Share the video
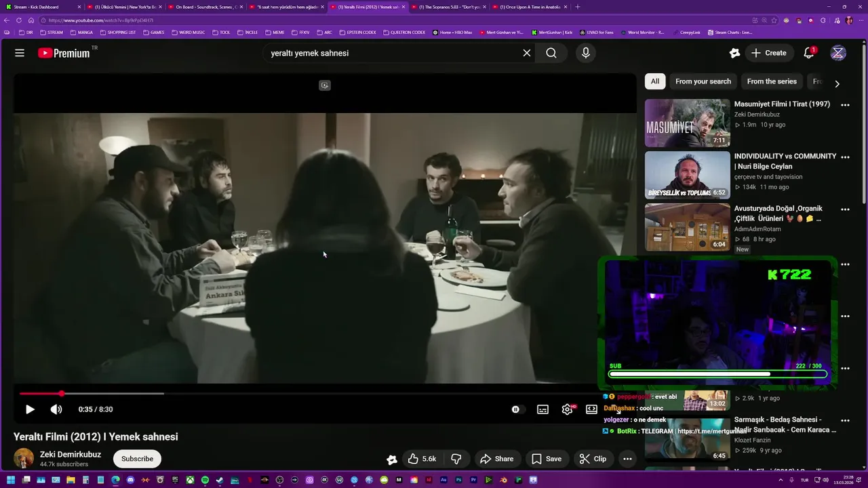 click(497, 459)
